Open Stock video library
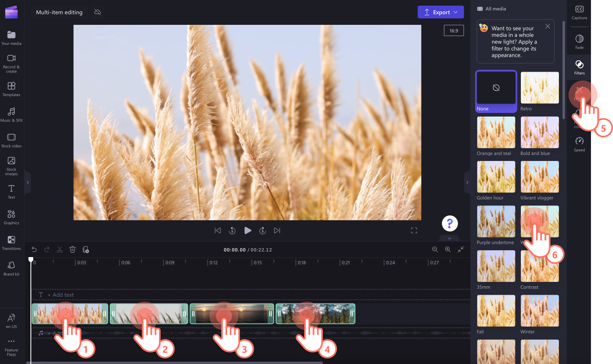This screenshot has height=364, width=613. point(11,140)
